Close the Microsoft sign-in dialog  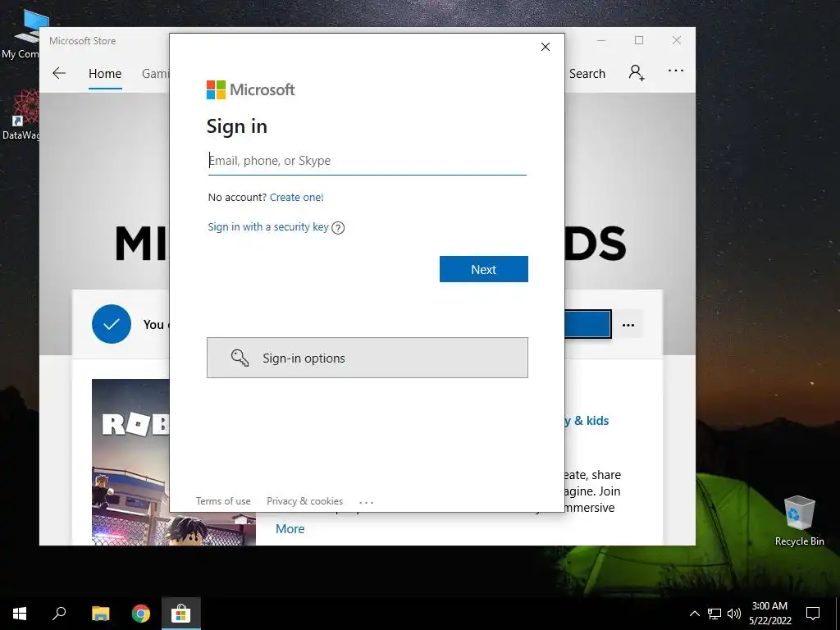tap(546, 47)
